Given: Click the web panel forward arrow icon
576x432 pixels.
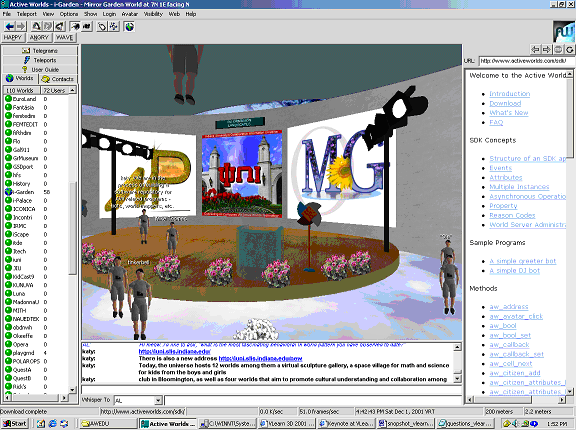Looking at the screenshot, I should (547, 49).
